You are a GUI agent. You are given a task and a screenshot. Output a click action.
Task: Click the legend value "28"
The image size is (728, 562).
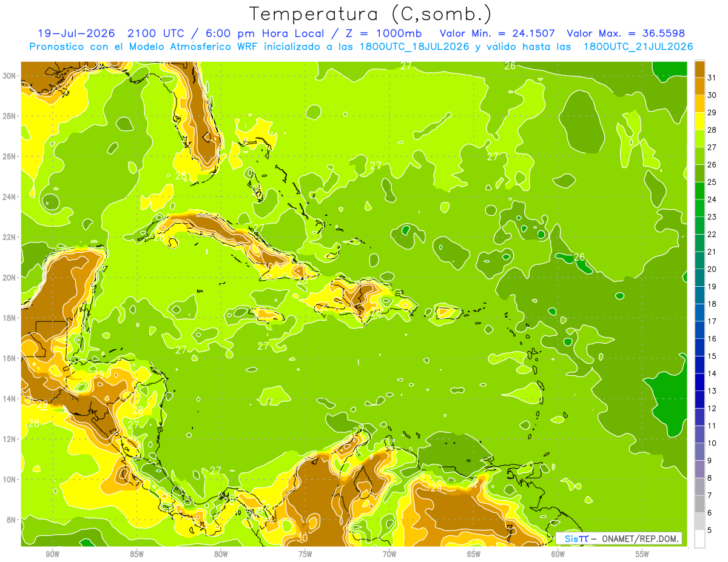[712, 130]
